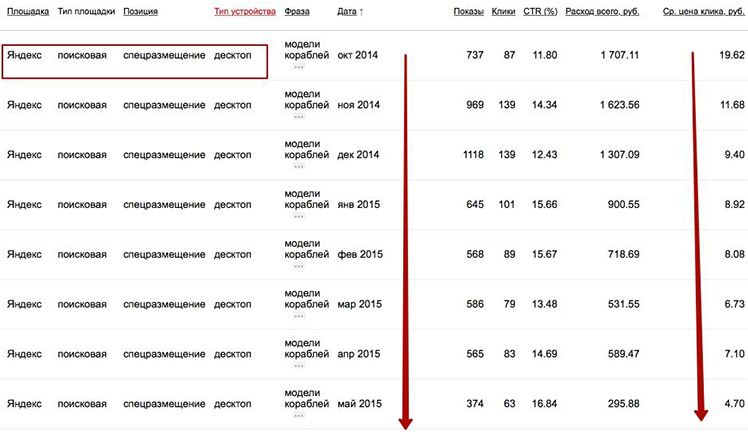The width and height of the screenshot is (748, 438).
Task: Select the date cell фев 2015
Action: (x=360, y=254)
